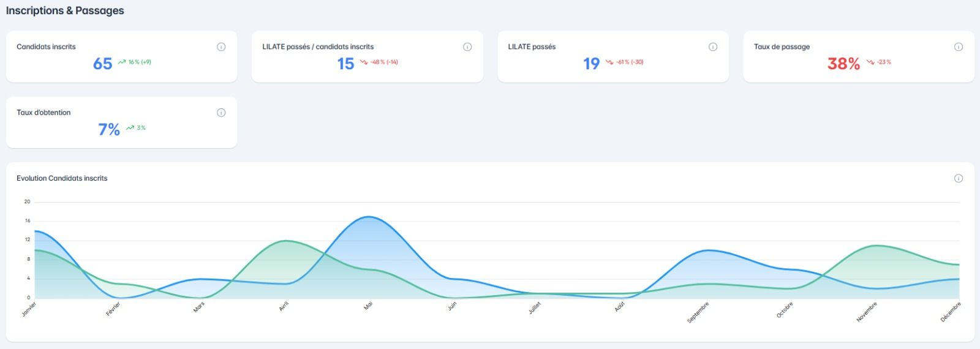The width and height of the screenshot is (980, 349).
Task: Click the Mars axis label
Action: point(199,307)
